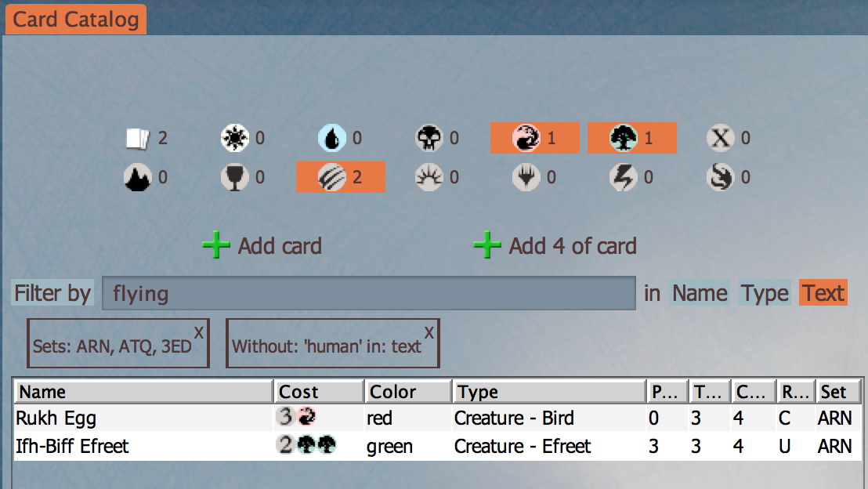Toggle the instant lightning bolt filter
This screenshot has width=868, height=489.
pyautogui.click(x=623, y=178)
